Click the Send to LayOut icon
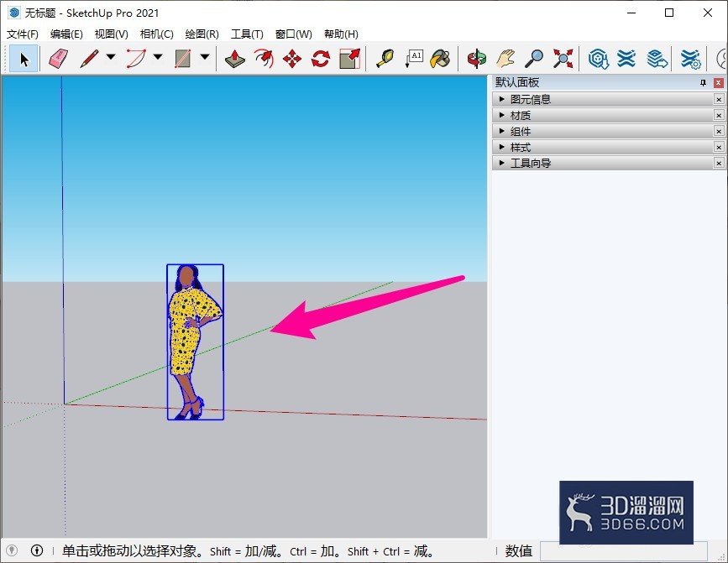 [x=657, y=59]
